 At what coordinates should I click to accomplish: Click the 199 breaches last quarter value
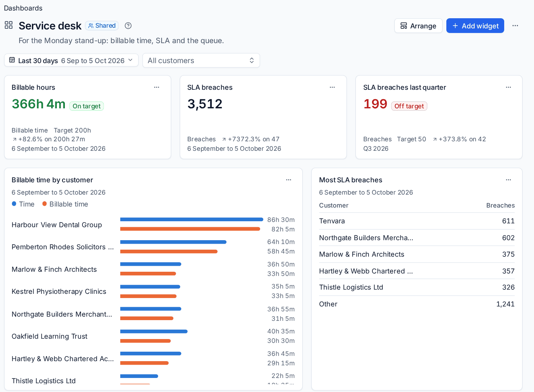[375, 104]
